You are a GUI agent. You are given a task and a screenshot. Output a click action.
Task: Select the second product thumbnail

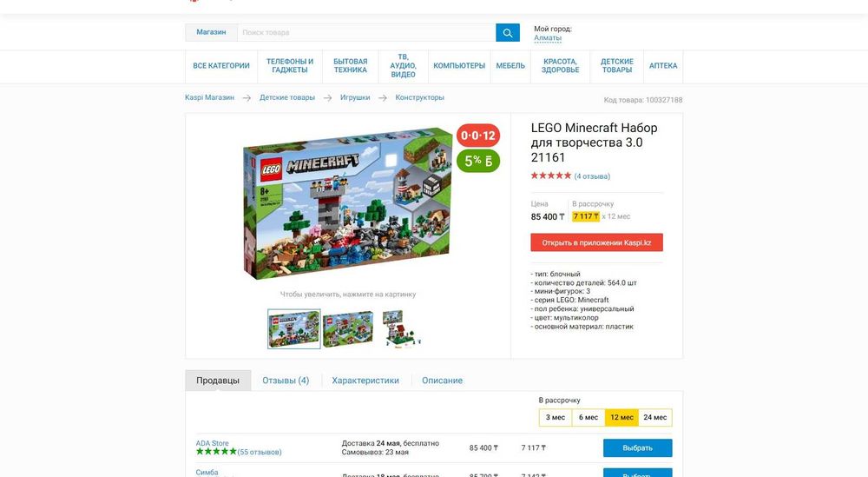point(348,329)
